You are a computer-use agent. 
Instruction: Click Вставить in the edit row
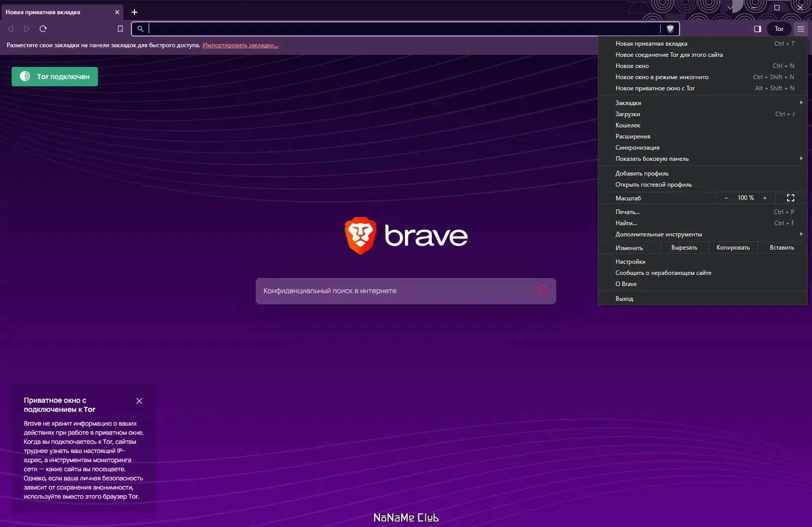pos(782,248)
